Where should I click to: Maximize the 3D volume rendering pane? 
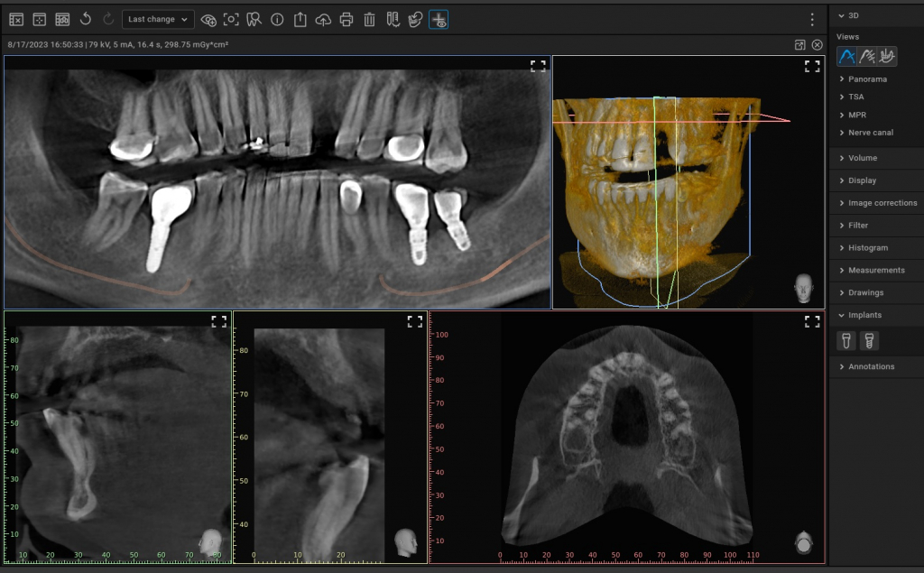(x=812, y=66)
